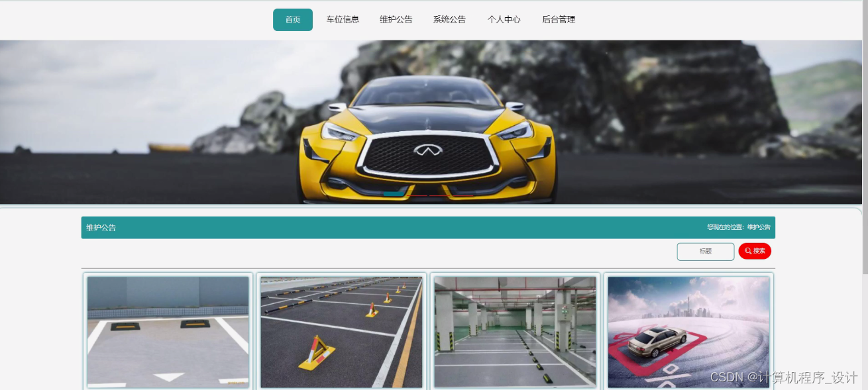Click the 您现在的位置：维护公告 breadcrumb text
This screenshot has height=390, width=868.
pyautogui.click(x=739, y=227)
